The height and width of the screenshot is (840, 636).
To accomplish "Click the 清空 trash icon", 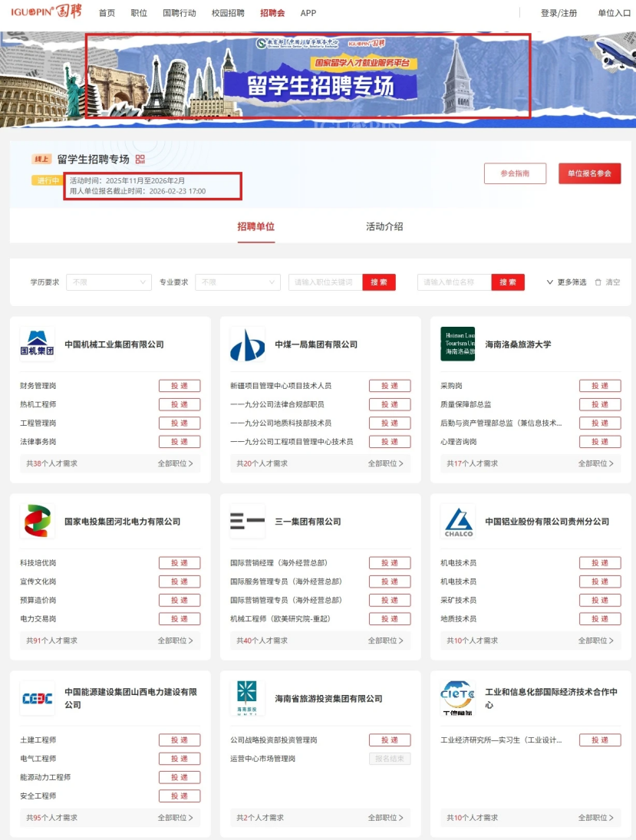I will pyautogui.click(x=598, y=282).
